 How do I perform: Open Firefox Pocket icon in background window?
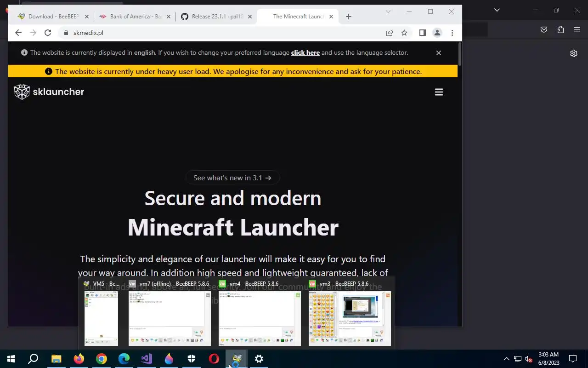(x=544, y=29)
